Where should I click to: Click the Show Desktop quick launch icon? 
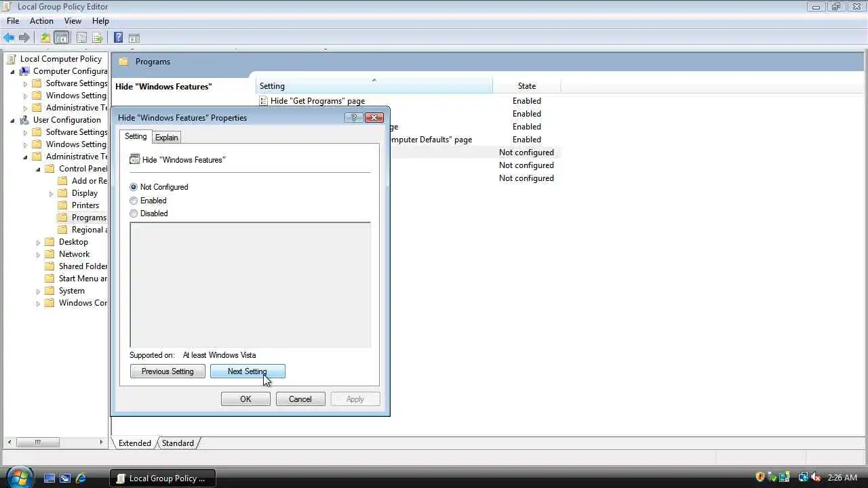[x=50, y=478]
